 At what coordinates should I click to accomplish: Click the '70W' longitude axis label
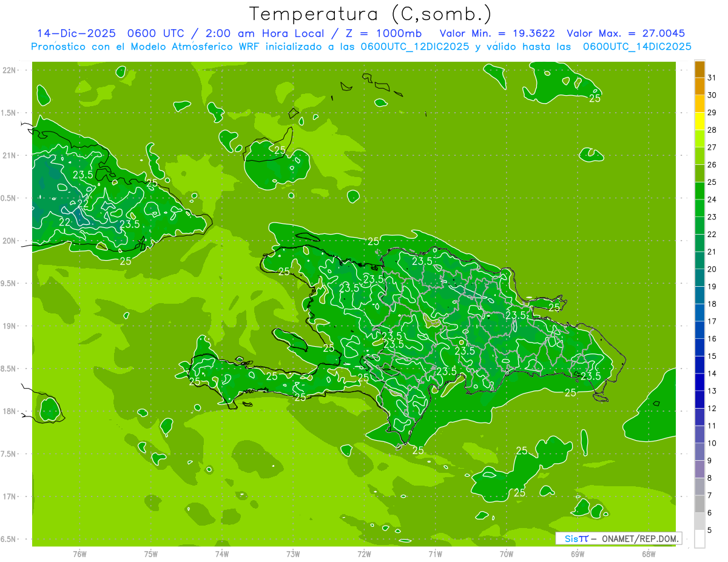point(506,554)
